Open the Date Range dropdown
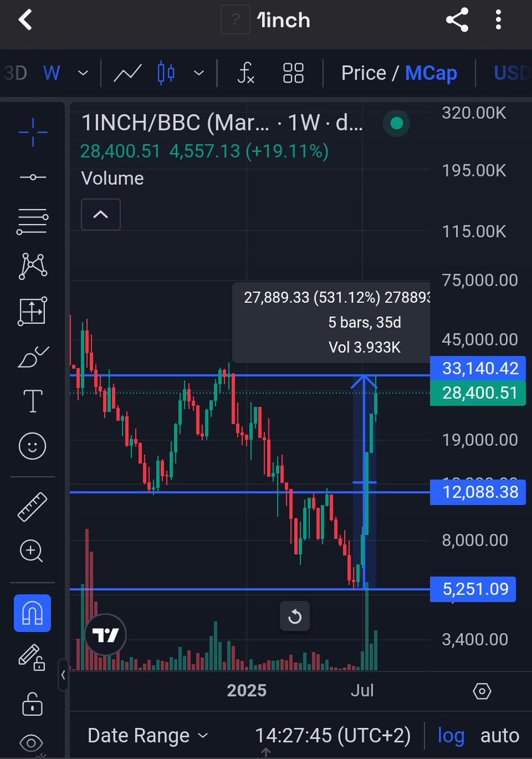The height and width of the screenshot is (759, 532). 148,736
